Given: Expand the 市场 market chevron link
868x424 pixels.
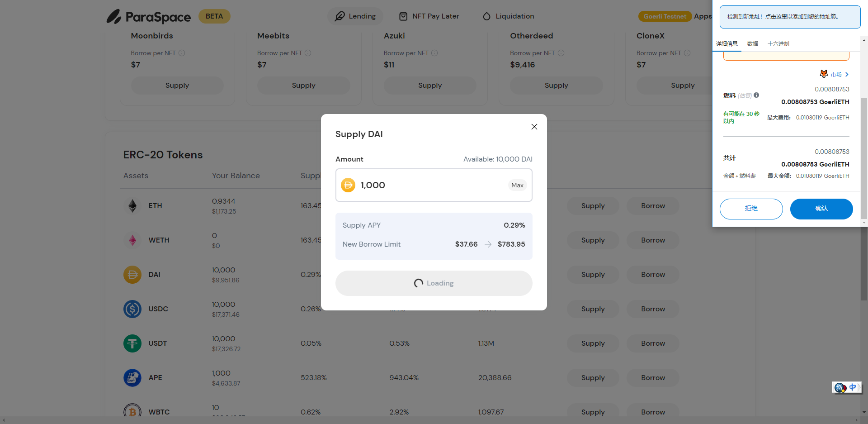Looking at the screenshot, I should point(847,74).
